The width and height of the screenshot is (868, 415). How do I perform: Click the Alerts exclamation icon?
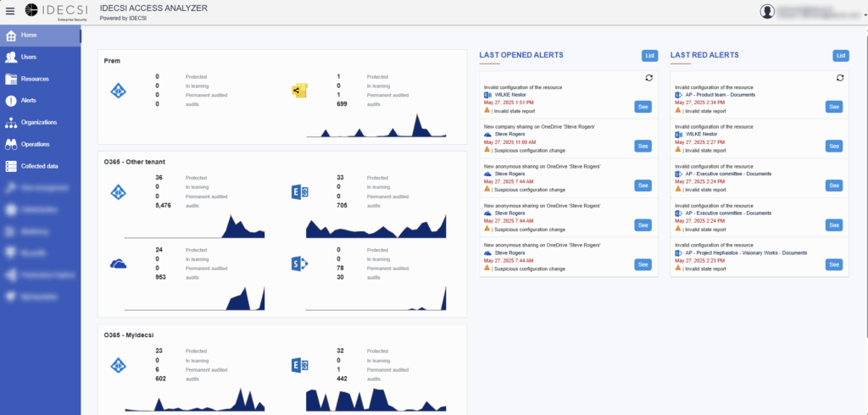point(10,101)
